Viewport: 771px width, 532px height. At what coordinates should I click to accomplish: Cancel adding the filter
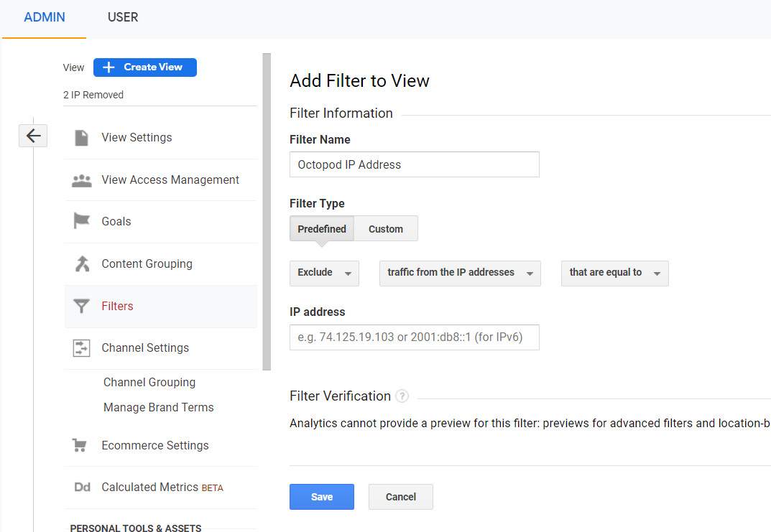coord(401,497)
